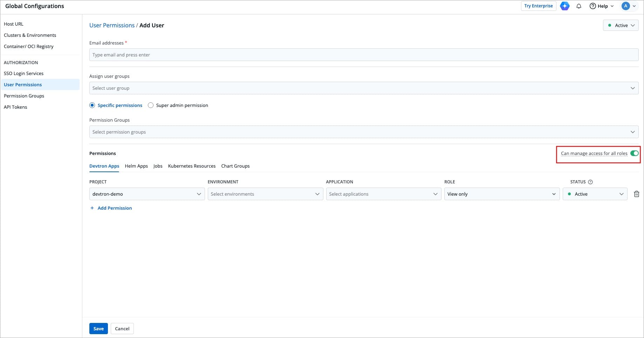
Task: Switch to Kubernetes Resources tab
Action: [192, 166]
